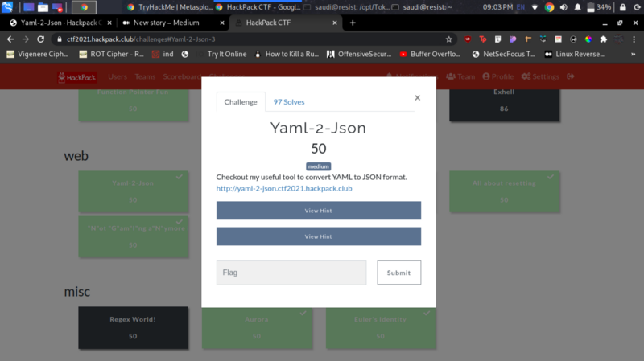Switch to TryHackMe Metasploit taskbar window
The height and width of the screenshot is (361, 644).
coord(169,7)
